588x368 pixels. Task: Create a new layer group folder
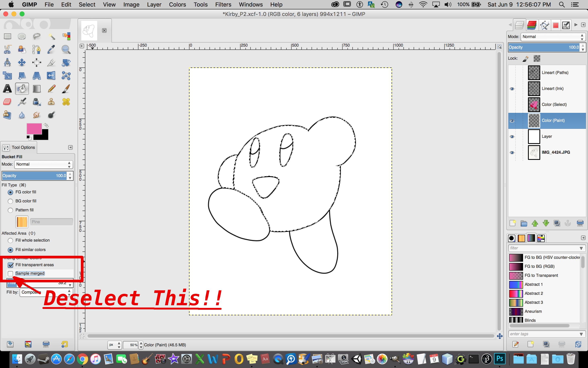coord(524,223)
